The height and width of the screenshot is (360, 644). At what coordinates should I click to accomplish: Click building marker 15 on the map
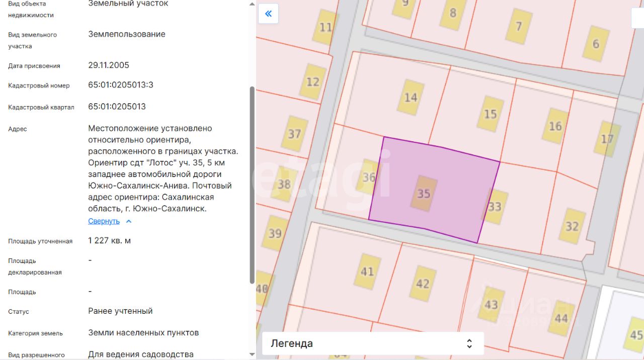click(490, 114)
